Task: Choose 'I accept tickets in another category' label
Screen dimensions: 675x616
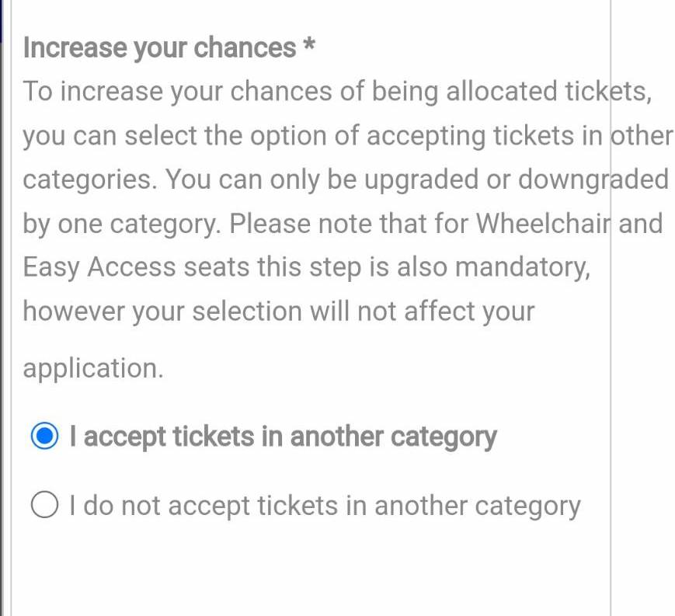Action: (x=284, y=437)
